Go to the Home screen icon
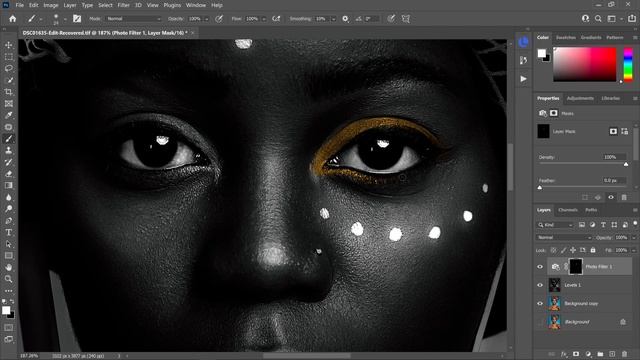Image resolution: width=640 pixels, height=360 pixels. (13, 19)
